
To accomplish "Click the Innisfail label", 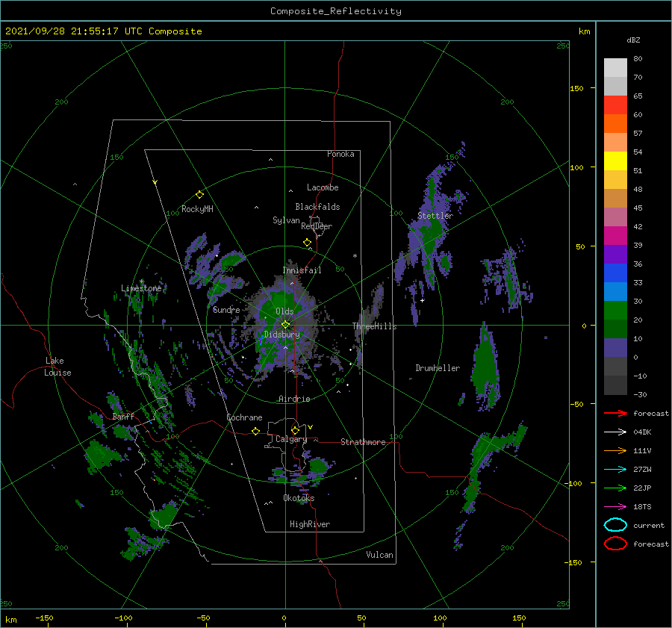I will (x=302, y=270).
